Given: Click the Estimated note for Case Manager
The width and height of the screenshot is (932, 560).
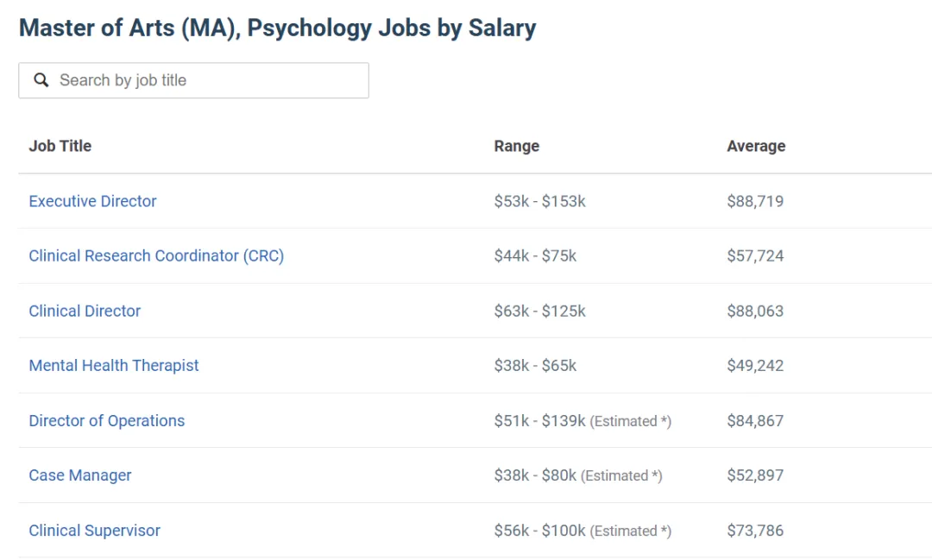Looking at the screenshot, I should (621, 475).
